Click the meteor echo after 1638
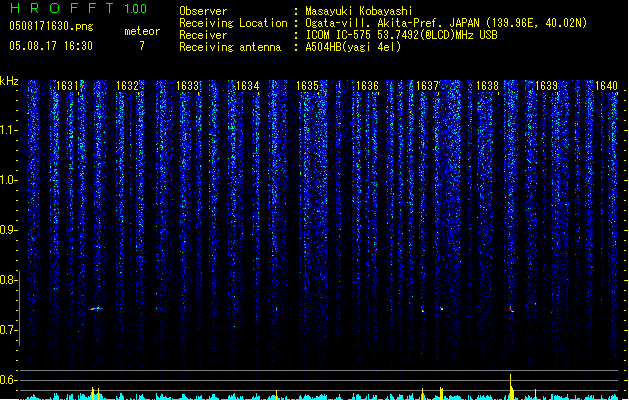Screen dimensions: 629x400 [x=511, y=309]
